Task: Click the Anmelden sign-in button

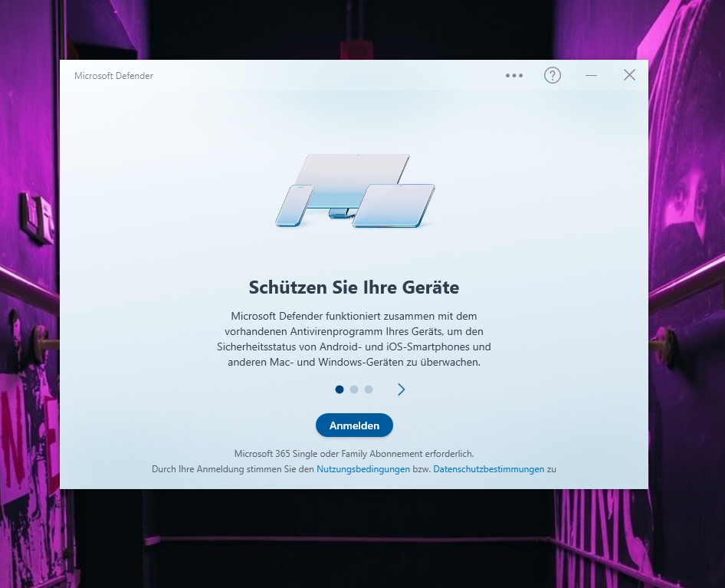Action: tap(354, 425)
